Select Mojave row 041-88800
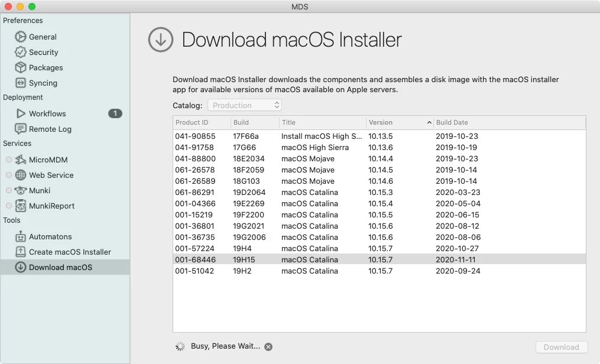Screen dimensions: 600x364 (379, 159)
